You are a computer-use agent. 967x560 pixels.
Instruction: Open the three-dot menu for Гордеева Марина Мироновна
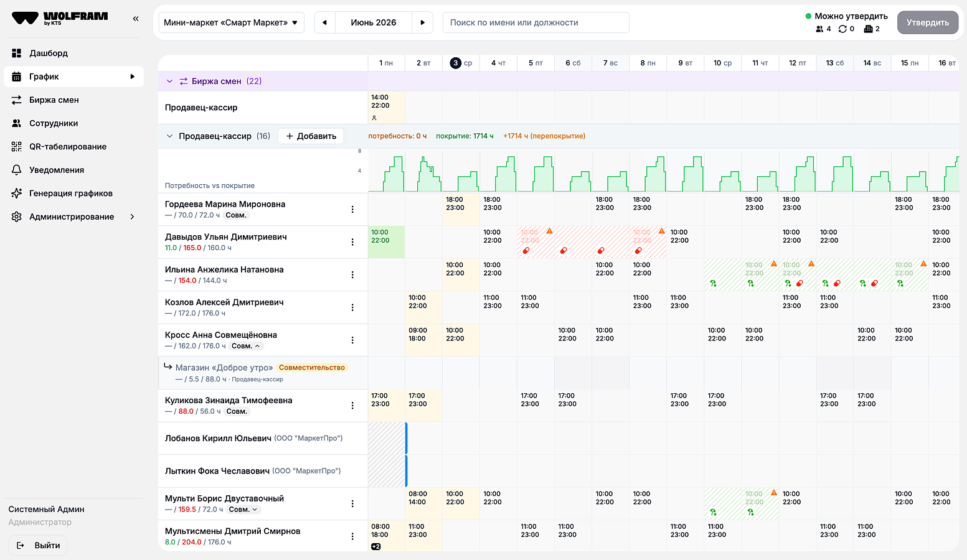[x=352, y=210]
